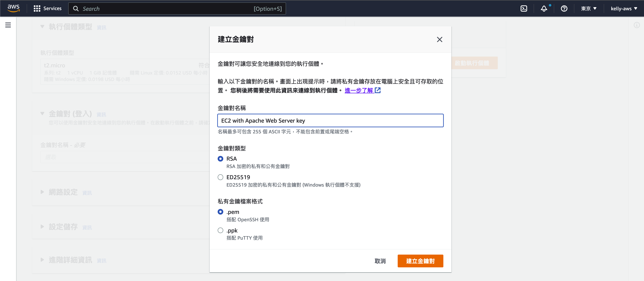Open the help question mark icon
Screen dimensions: 644x281
564,9
